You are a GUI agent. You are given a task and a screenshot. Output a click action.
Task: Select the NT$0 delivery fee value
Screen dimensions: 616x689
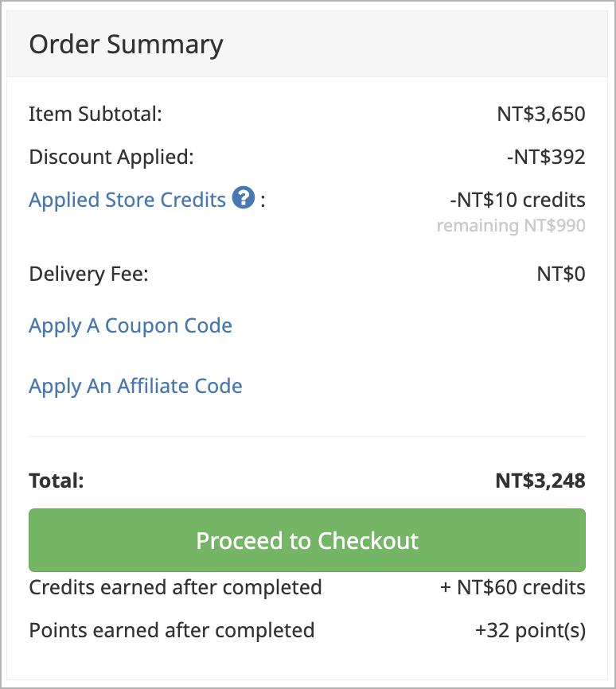(560, 274)
